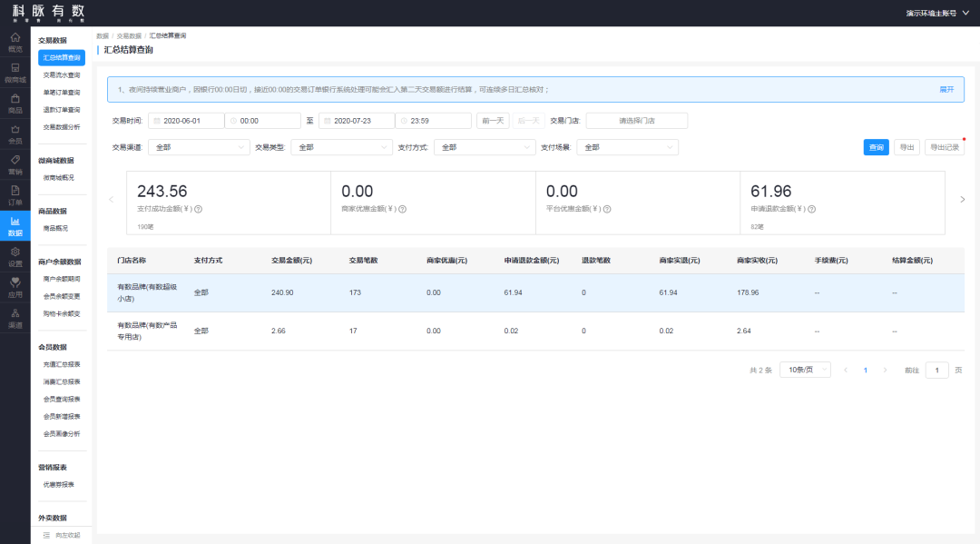980x544 pixels.
Task: Open the 应用 heart icon in sidebar
Action: 15,287
